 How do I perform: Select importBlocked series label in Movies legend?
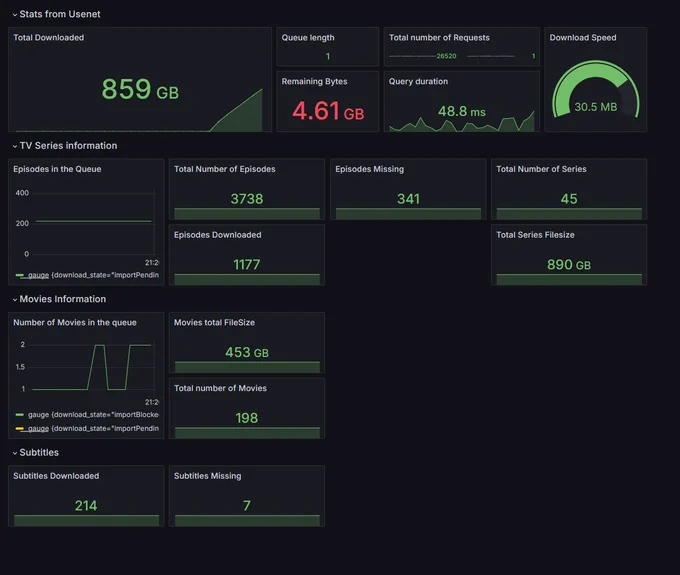pyautogui.click(x=93, y=415)
